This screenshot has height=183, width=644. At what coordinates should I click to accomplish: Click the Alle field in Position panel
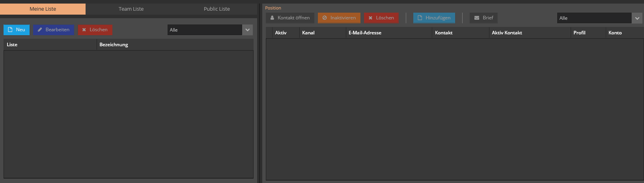click(594, 18)
